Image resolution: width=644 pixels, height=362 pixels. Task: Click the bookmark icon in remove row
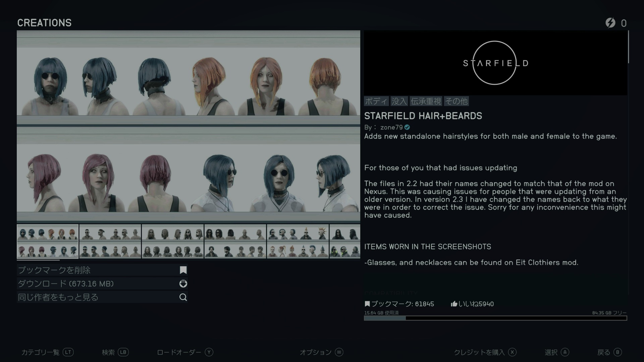pos(183,270)
